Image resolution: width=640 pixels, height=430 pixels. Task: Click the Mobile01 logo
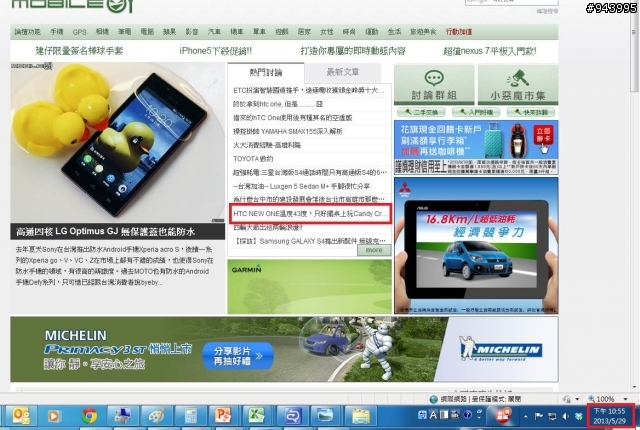tap(73, 6)
